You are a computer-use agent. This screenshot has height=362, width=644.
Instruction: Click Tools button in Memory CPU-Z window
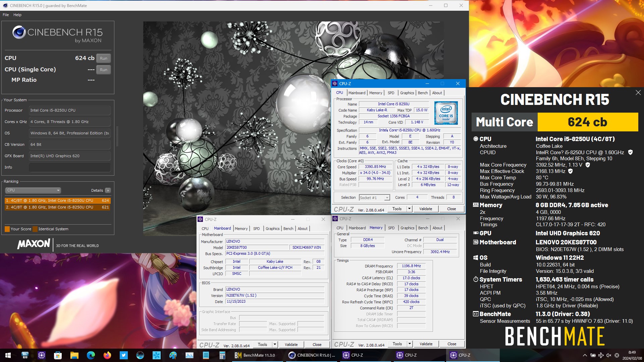point(397,344)
